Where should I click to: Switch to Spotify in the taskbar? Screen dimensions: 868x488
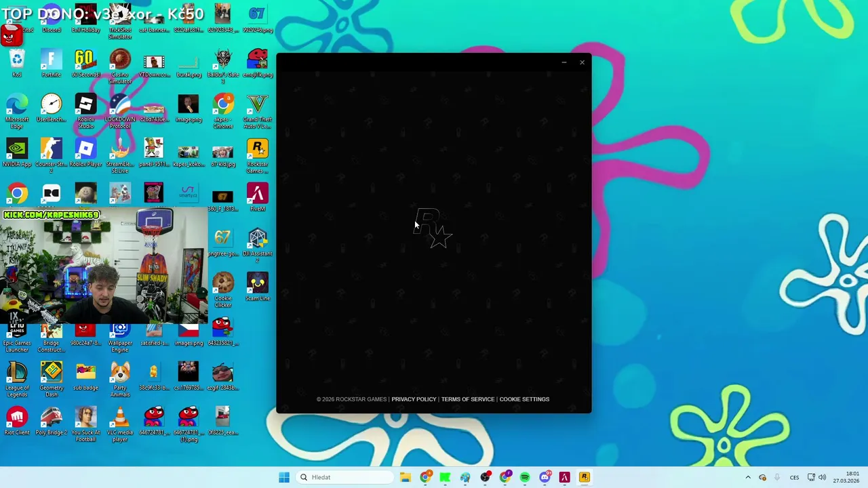point(525,477)
